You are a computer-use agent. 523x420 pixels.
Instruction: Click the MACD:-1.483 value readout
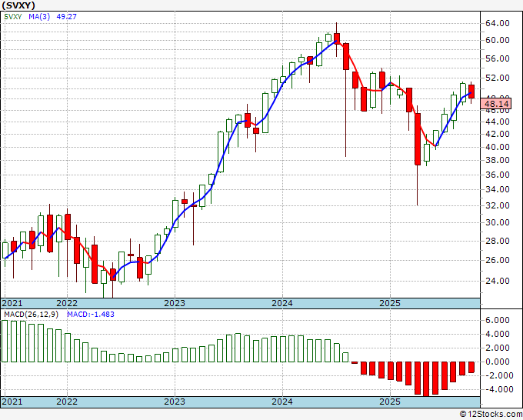click(91, 315)
